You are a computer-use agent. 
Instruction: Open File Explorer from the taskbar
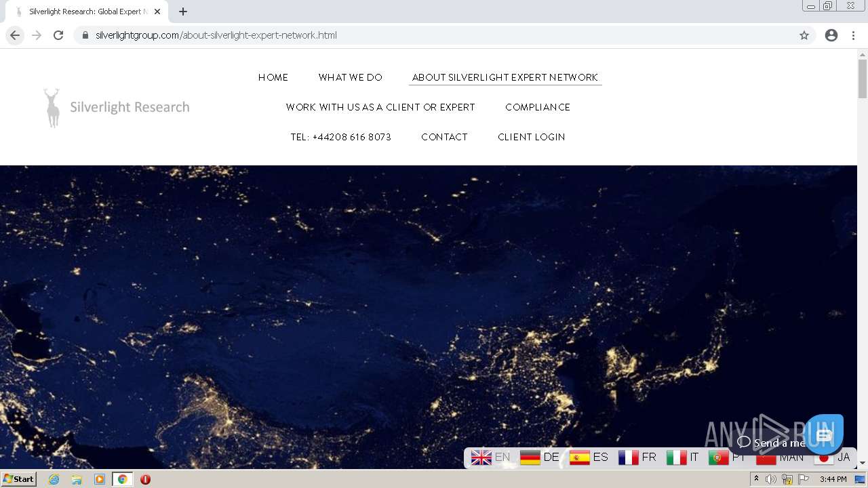[x=77, y=479]
